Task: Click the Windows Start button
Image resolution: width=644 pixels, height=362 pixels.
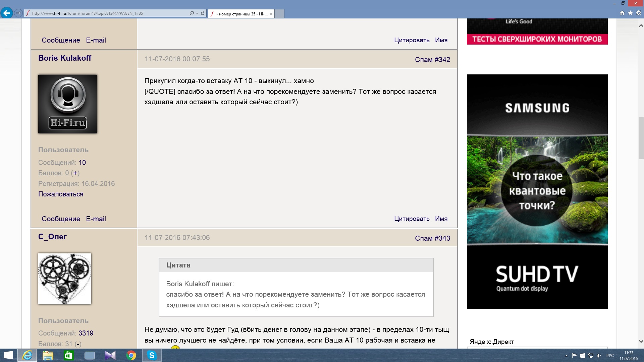Action: coord(8,355)
